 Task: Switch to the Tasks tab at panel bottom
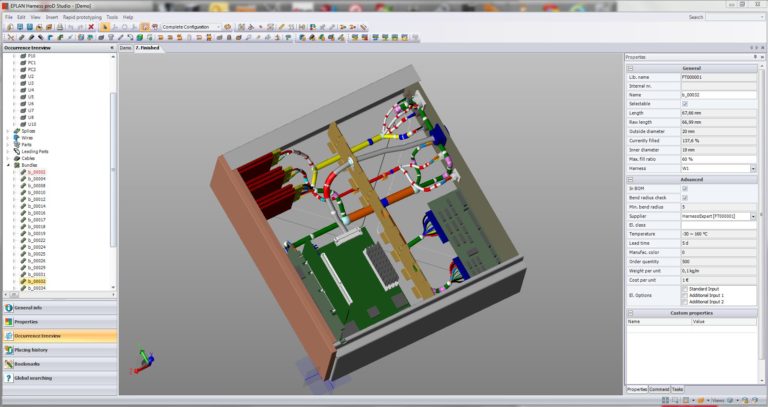click(x=677, y=389)
